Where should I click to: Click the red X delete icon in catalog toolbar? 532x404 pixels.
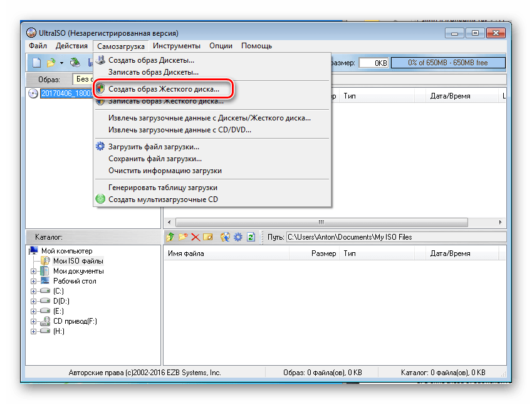pyautogui.click(x=196, y=237)
